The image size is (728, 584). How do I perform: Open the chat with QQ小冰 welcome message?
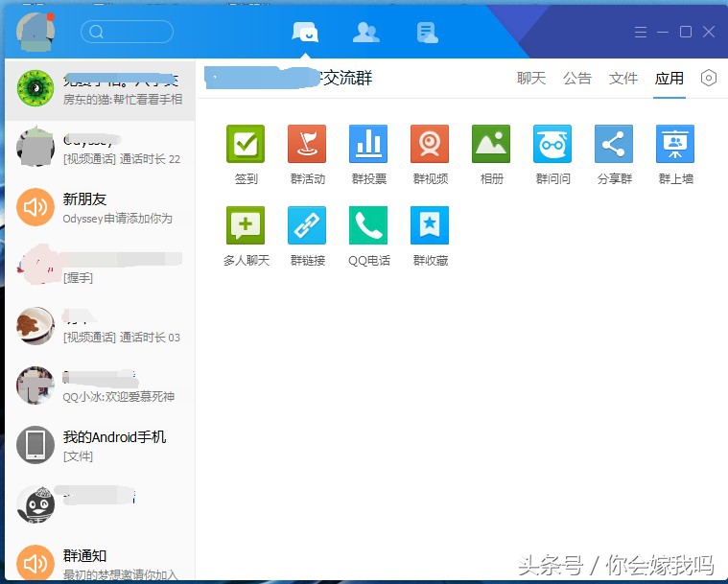pyautogui.click(x=100, y=385)
